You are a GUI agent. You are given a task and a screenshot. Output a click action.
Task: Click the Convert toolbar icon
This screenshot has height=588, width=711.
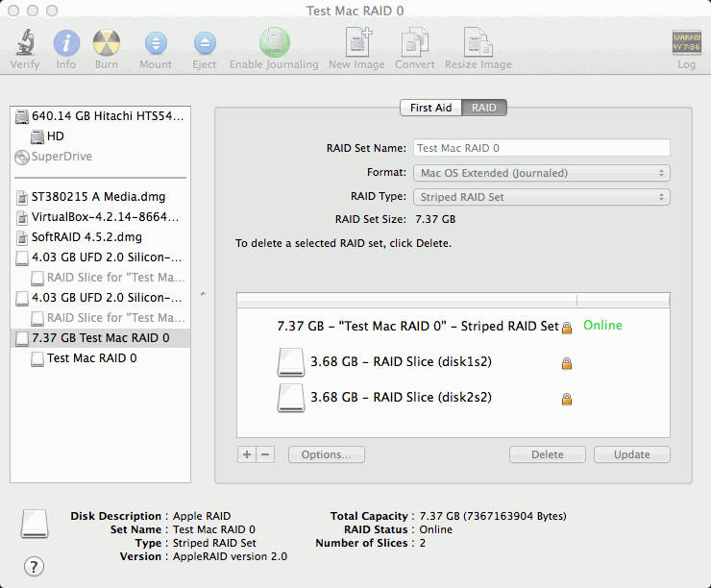[414, 44]
